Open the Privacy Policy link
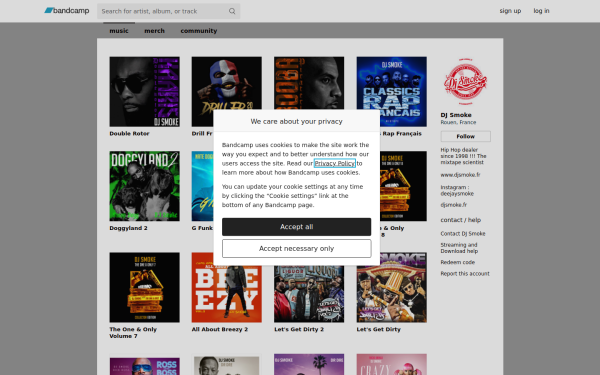The width and height of the screenshot is (600, 375). click(335, 163)
